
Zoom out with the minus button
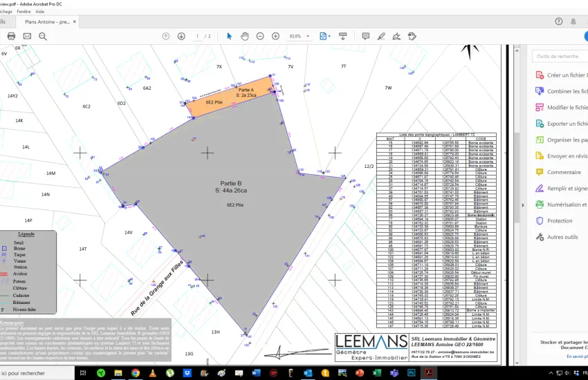pos(260,36)
